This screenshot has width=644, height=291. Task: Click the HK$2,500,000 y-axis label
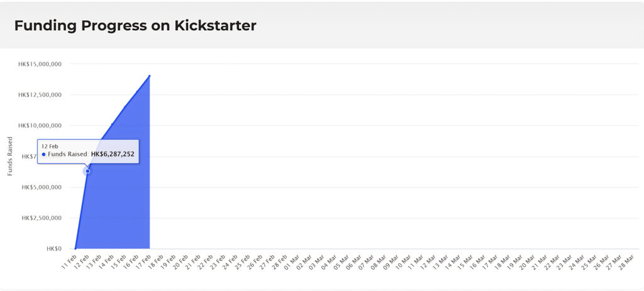coord(40,219)
